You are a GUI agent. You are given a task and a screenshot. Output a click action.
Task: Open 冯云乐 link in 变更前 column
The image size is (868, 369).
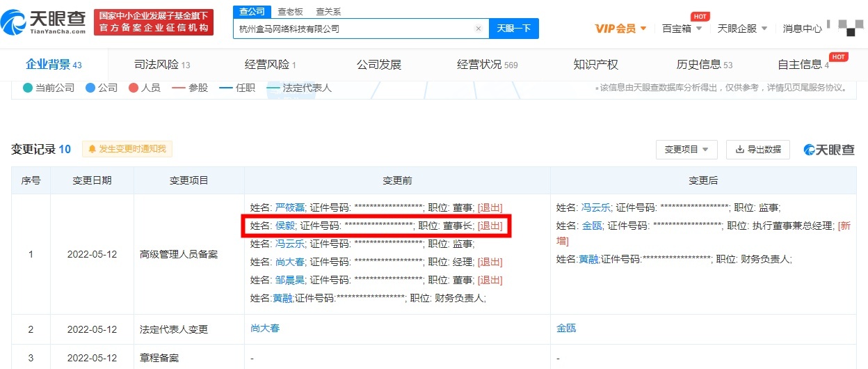click(290, 244)
